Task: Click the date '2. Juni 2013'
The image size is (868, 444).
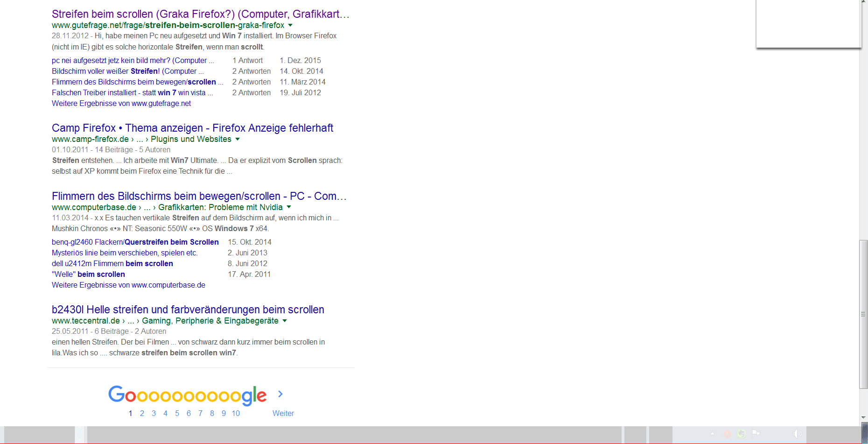Action: (247, 253)
